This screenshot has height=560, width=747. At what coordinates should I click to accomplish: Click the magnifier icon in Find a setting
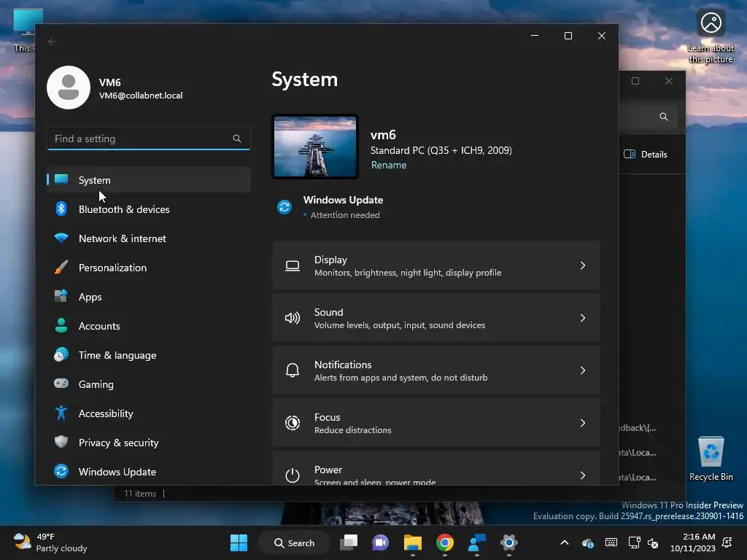tap(237, 139)
